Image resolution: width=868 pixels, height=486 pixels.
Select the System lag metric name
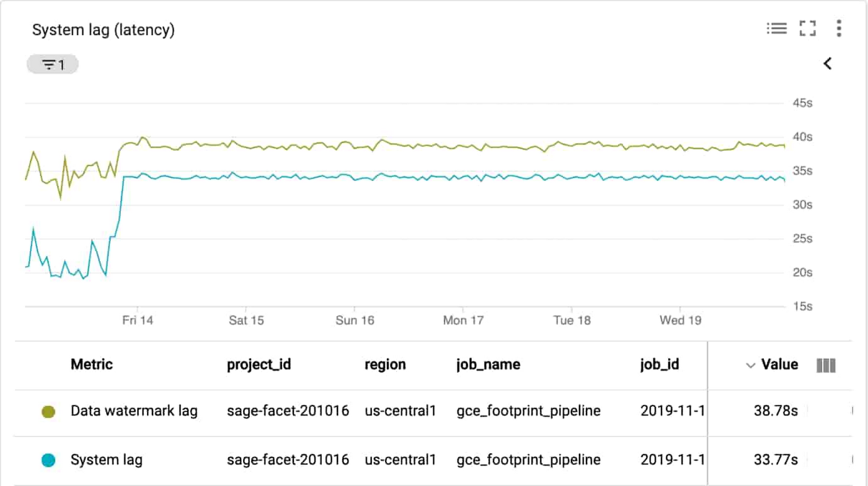(x=107, y=460)
